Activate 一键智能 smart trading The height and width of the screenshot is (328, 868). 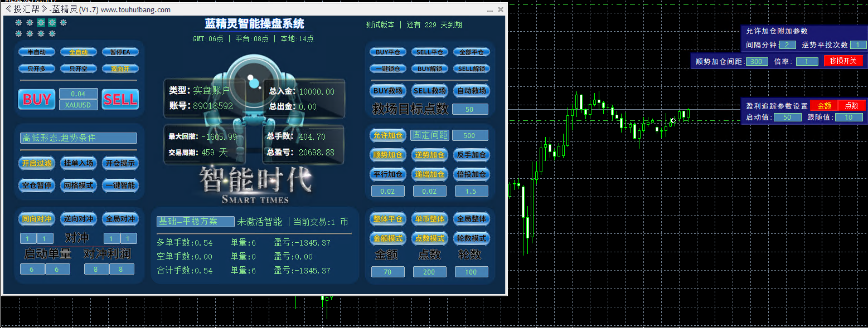121,185
